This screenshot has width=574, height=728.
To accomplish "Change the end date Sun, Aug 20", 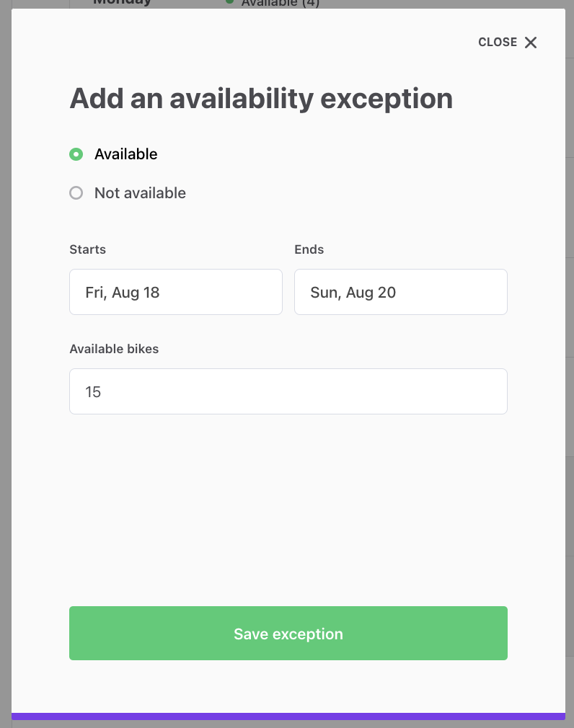I will click(400, 292).
